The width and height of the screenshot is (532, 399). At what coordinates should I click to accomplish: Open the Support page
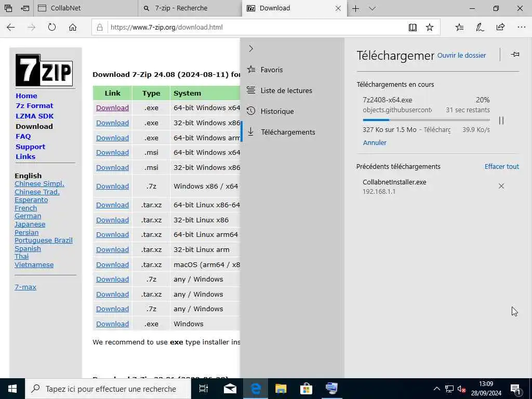coord(30,147)
